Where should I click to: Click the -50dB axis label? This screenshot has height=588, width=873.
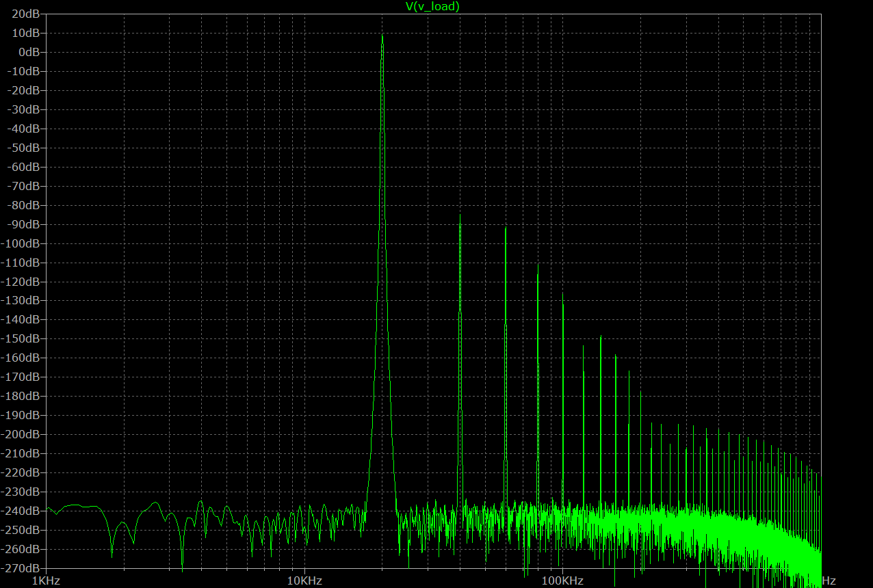(24, 148)
